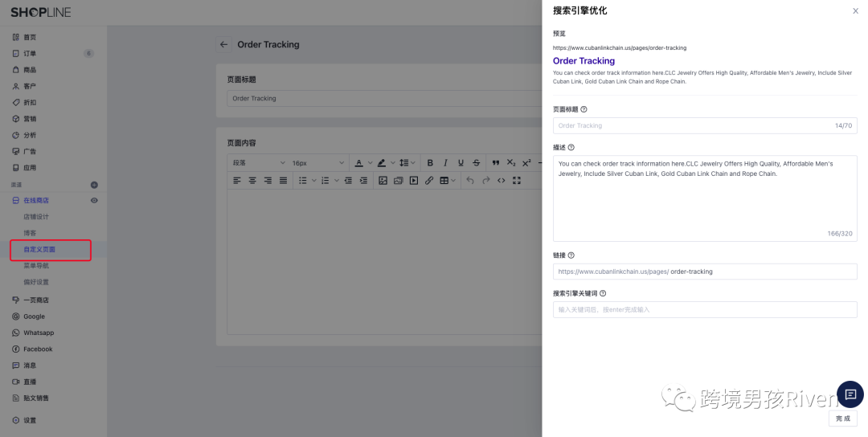Insert video icon in editor

point(414,180)
